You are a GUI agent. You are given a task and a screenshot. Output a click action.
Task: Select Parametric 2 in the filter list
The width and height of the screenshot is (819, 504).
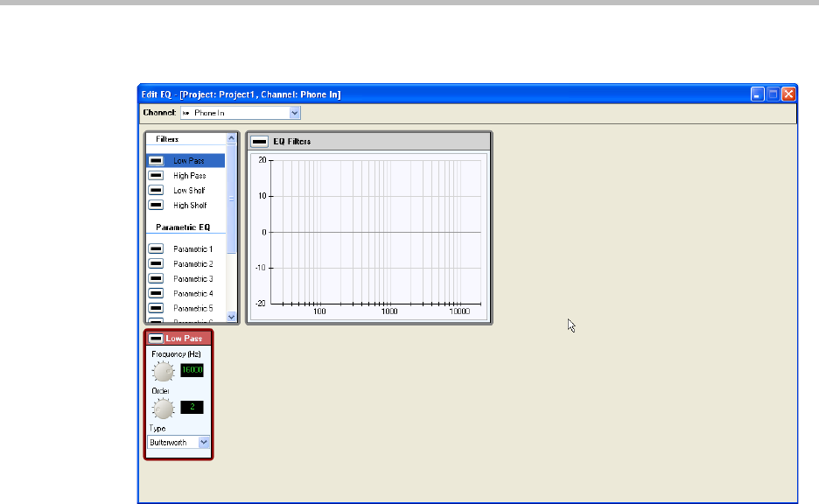click(x=192, y=264)
